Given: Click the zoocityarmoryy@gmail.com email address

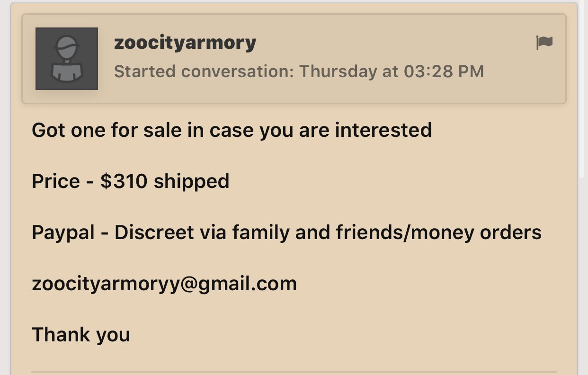Looking at the screenshot, I should click(164, 284).
